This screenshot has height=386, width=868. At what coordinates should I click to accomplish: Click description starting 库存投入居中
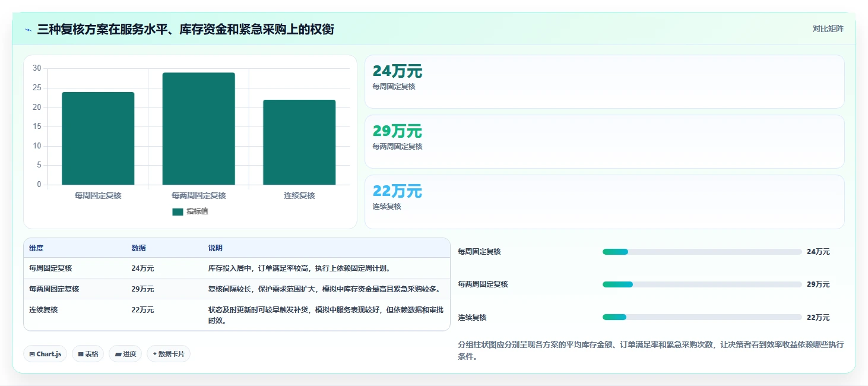299,268
